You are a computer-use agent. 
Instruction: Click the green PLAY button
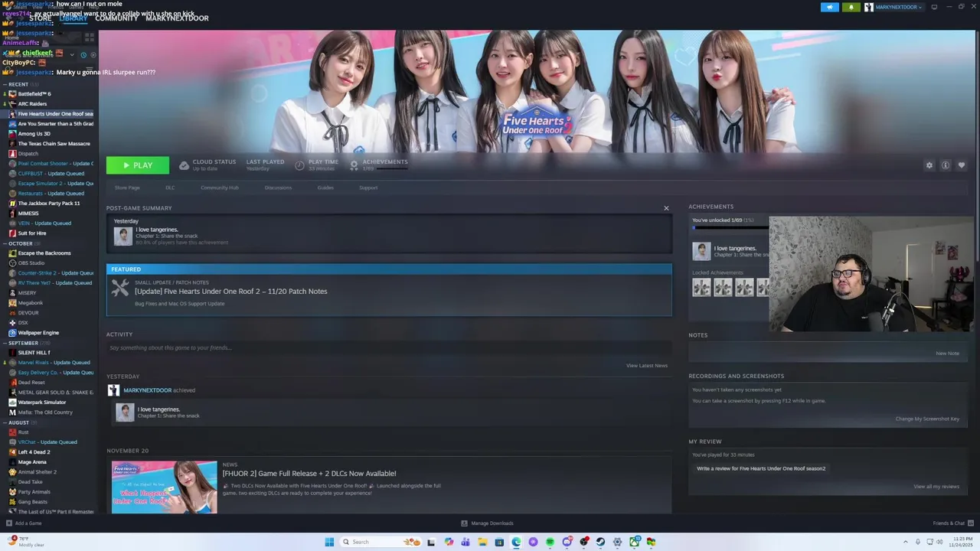pos(138,165)
